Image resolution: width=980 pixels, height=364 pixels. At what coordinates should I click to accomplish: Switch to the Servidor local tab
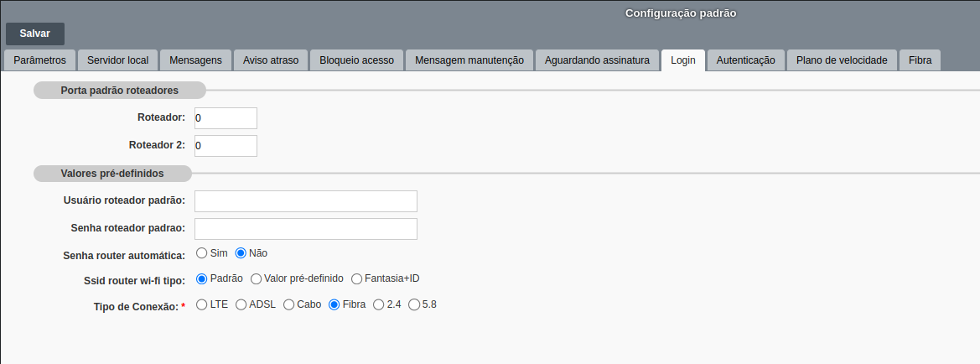pyautogui.click(x=117, y=60)
